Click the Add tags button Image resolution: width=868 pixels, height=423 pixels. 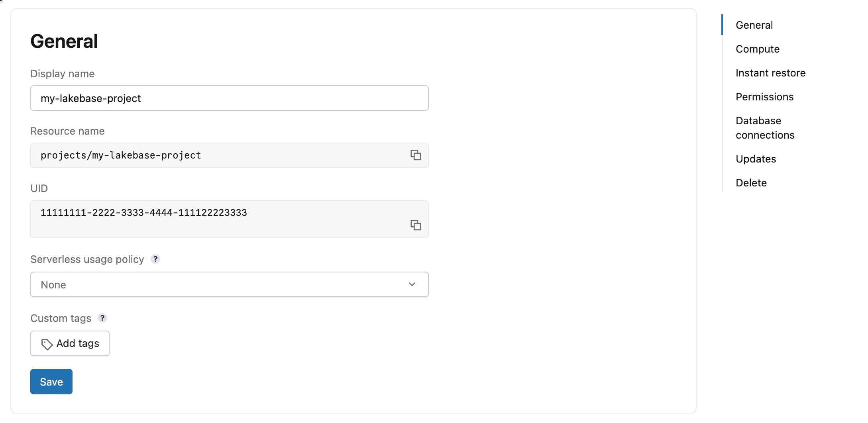pyautogui.click(x=70, y=343)
